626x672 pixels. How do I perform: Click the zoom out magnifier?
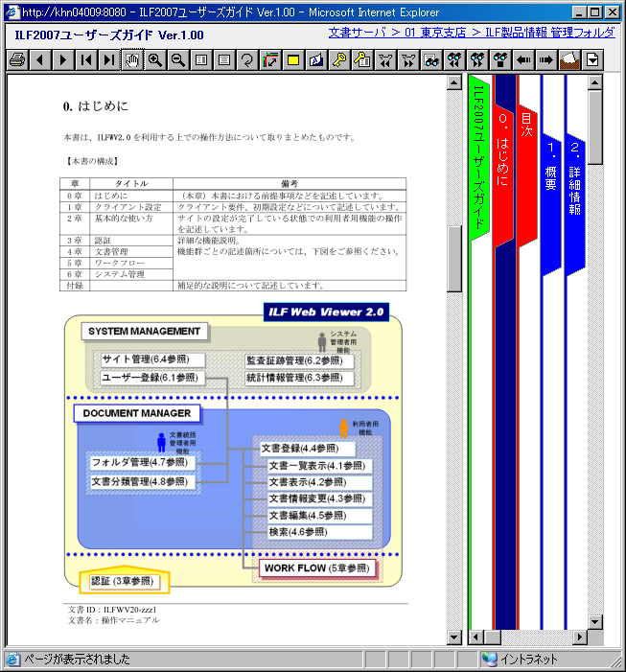click(x=177, y=60)
